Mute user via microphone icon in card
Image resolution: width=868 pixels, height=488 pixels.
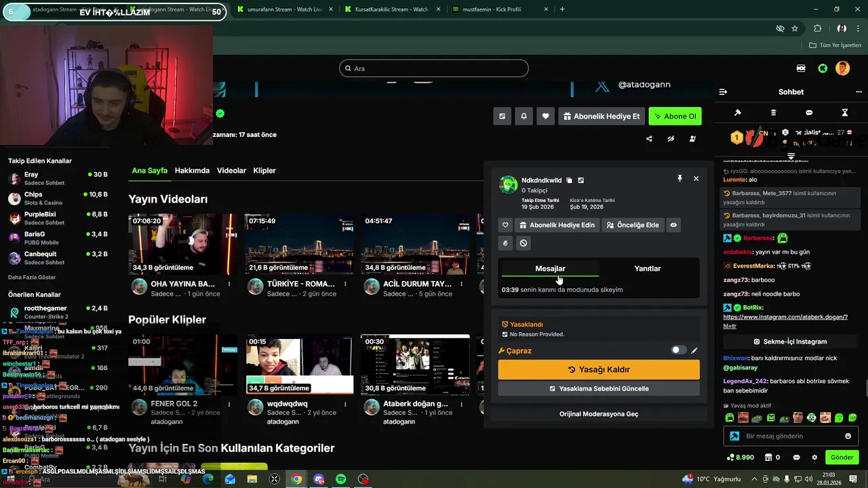505,243
